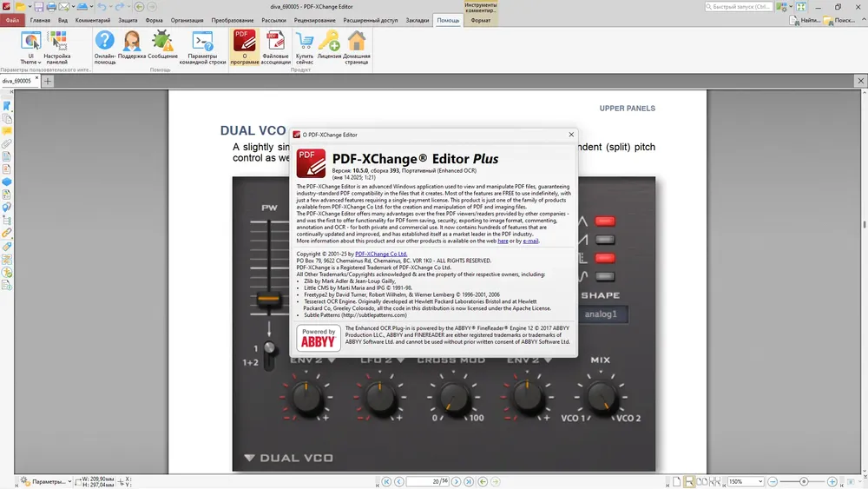Expand the Undo history dropdown arrow
The width and height of the screenshot is (868, 489).
(110, 7)
